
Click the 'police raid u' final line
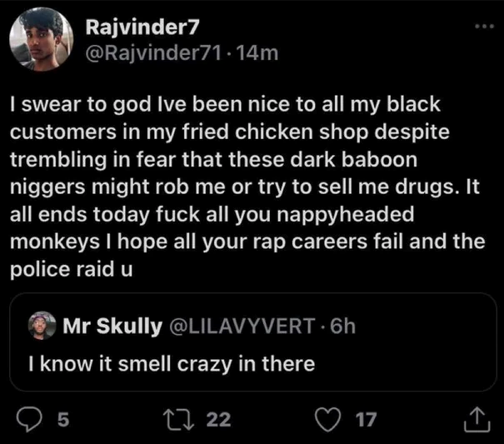click(x=71, y=269)
